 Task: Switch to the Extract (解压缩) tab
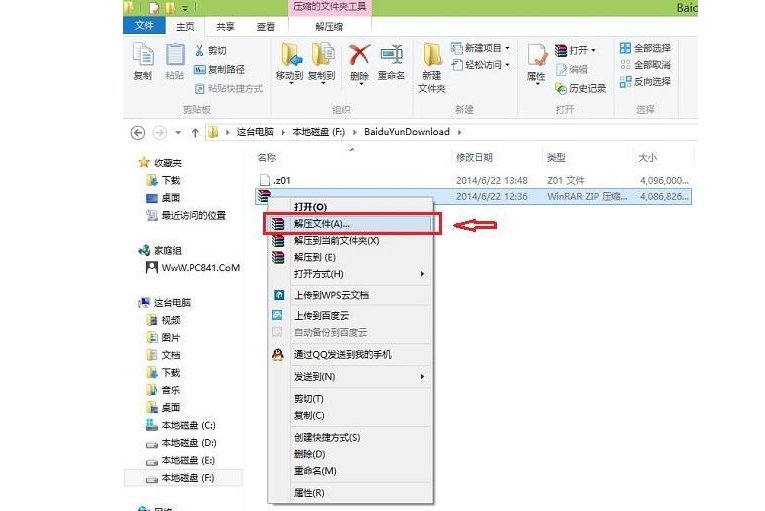329,26
